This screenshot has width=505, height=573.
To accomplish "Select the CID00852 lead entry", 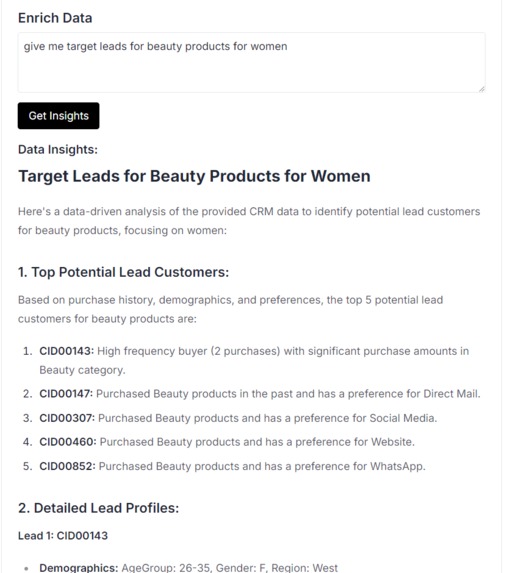I will (232, 466).
